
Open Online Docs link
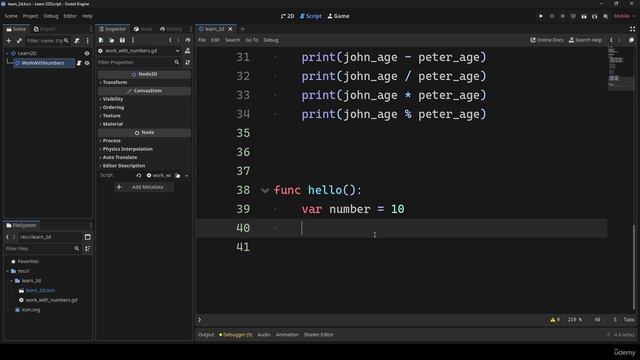(x=547, y=40)
